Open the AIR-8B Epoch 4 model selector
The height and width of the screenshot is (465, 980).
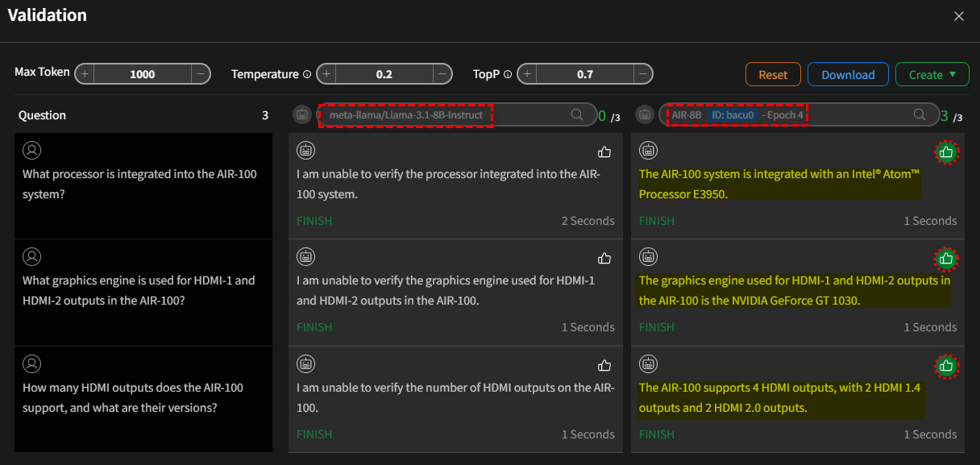coord(737,115)
